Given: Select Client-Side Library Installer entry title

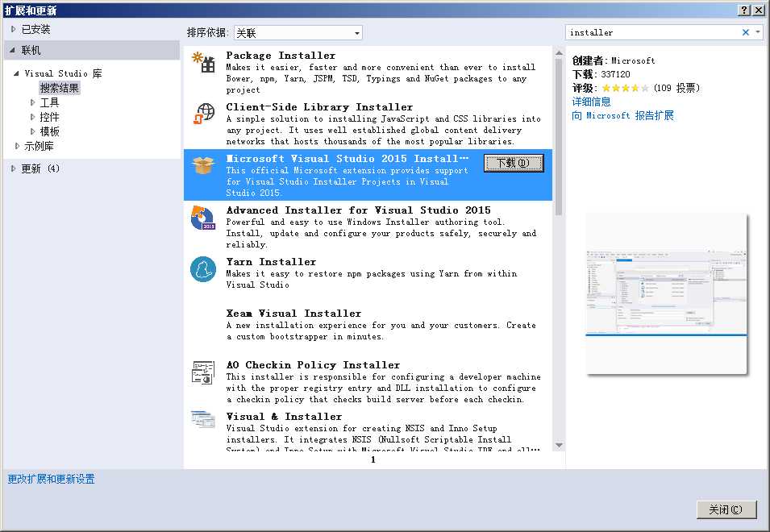Looking at the screenshot, I should (x=319, y=107).
